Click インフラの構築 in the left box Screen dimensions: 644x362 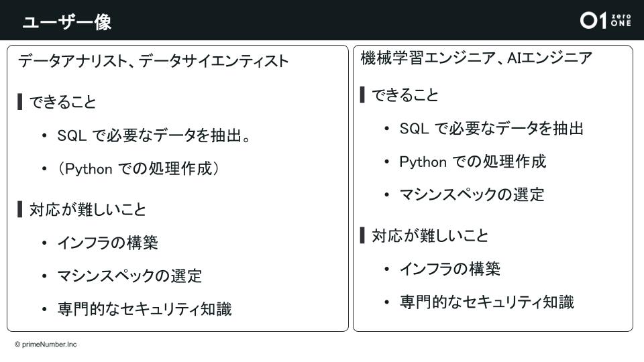point(107,243)
